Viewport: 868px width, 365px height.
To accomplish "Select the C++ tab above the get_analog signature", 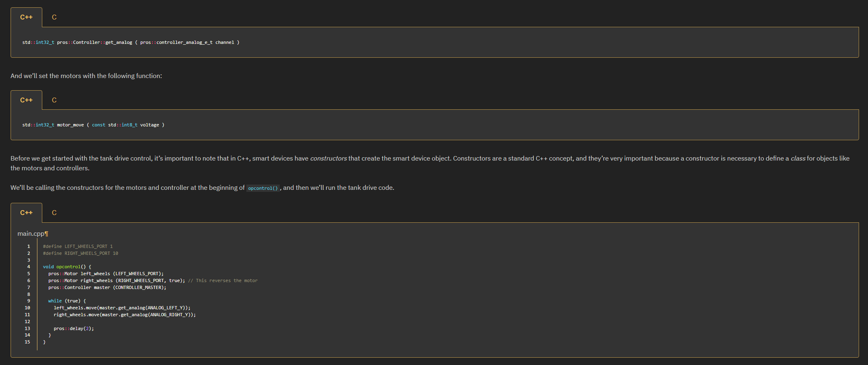I will [26, 17].
